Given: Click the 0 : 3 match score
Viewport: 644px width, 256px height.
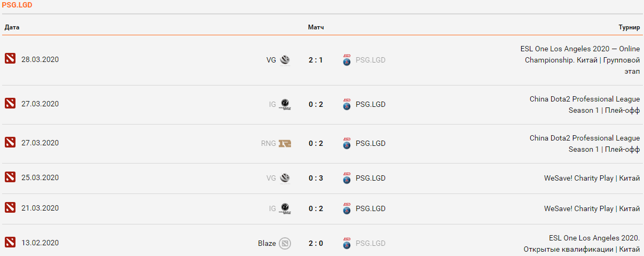Looking at the screenshot, I should (x=316, y=178).
